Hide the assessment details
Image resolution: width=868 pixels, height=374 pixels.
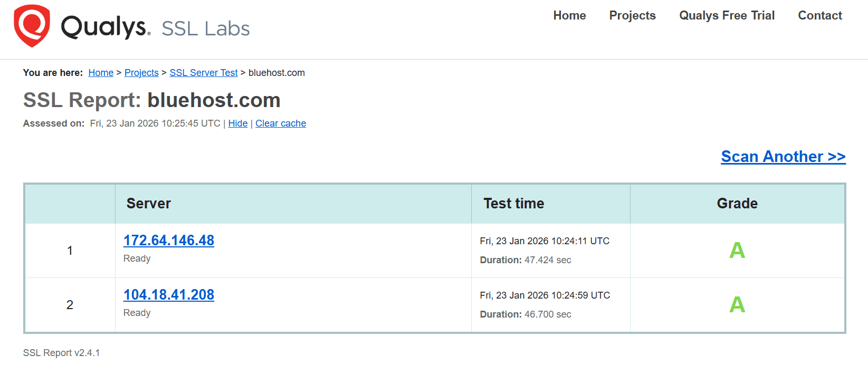pyautogui.click(x=237, y=123)
